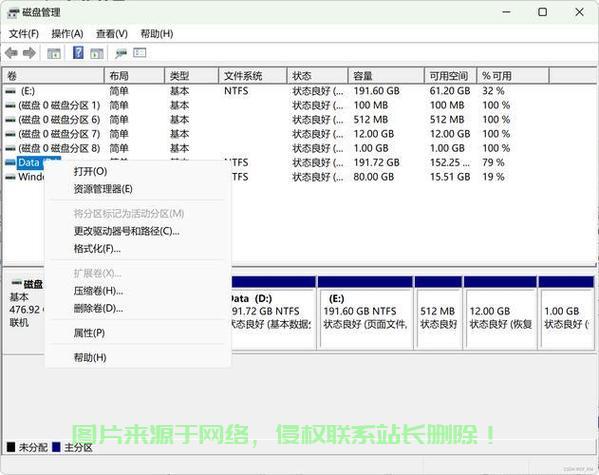Image resolution: width=599 pixels, height=475 pixels.
Task: Click the 19 % available cell
Action: 493,177
